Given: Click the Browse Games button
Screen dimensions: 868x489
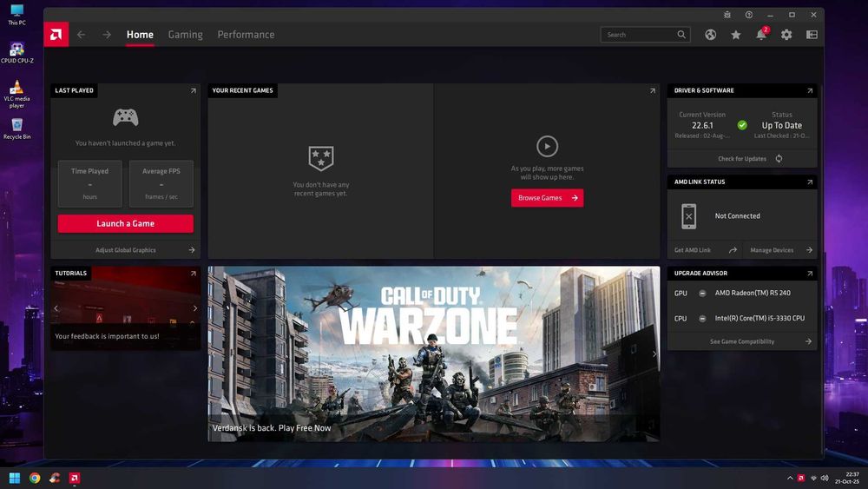Looking at the screenshot, I should (547, 198).
